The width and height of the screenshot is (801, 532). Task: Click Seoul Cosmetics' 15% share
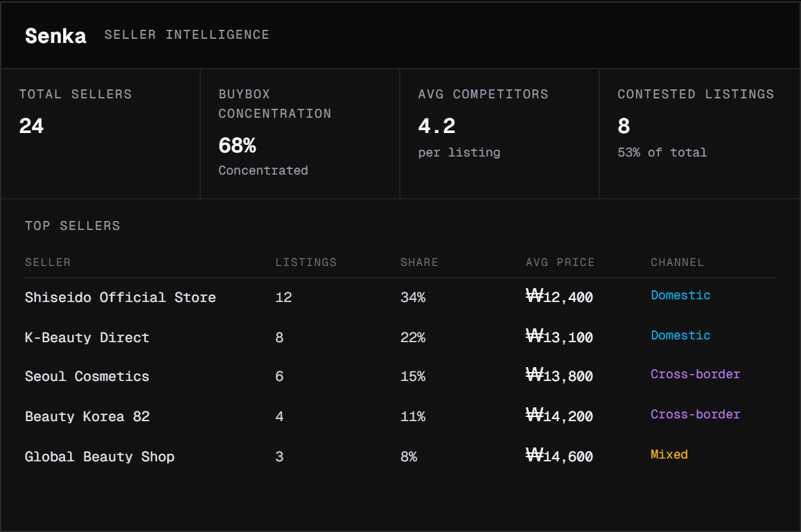(413, 376)
